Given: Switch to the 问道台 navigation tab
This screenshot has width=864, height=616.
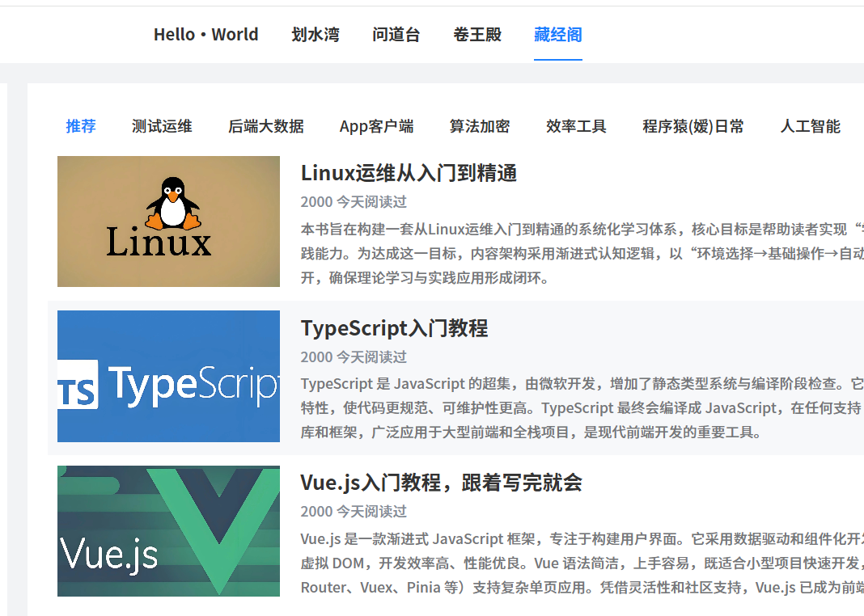Looking at the screenshot, I should point(396,35).
